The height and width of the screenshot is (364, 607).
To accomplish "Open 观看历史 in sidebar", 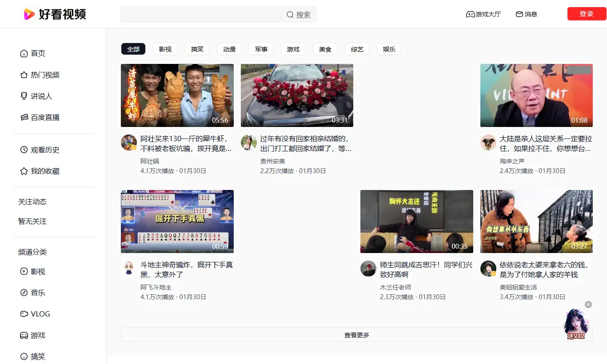I will 40,150.
